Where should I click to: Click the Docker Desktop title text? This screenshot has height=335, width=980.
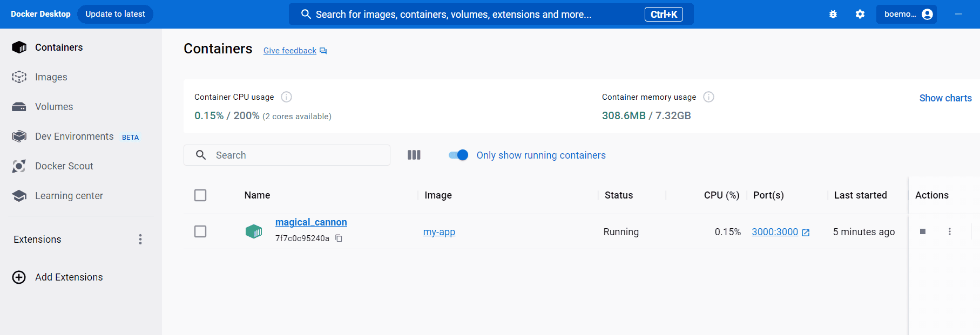point(40,14)
